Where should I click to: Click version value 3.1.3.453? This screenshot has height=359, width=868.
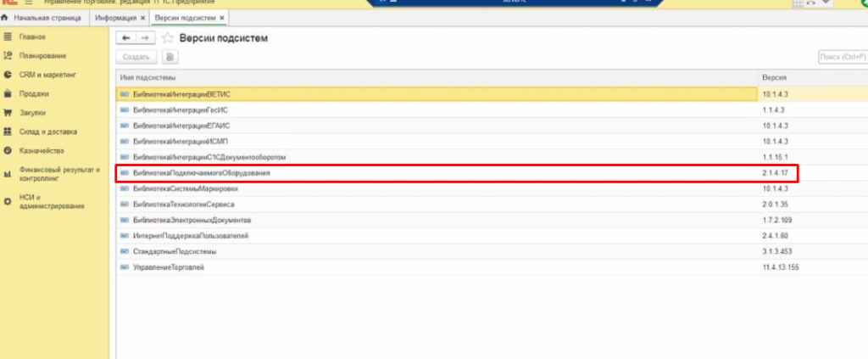click(x=777, y=251)
